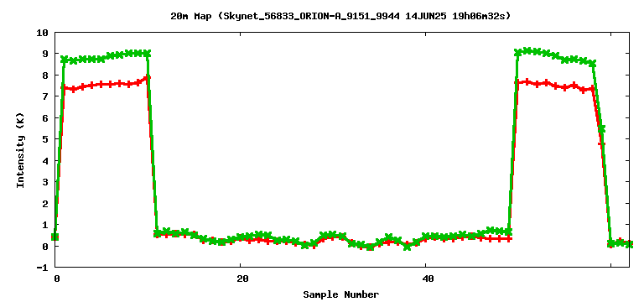This screenshot has height=302, width=644.
Task: Click the green marker at sample 1 near 8.7 K
Action: (x=65, y=60)
